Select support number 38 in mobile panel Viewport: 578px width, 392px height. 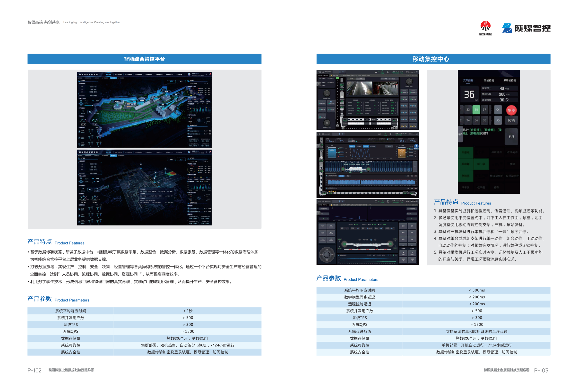tap(484, 120)
